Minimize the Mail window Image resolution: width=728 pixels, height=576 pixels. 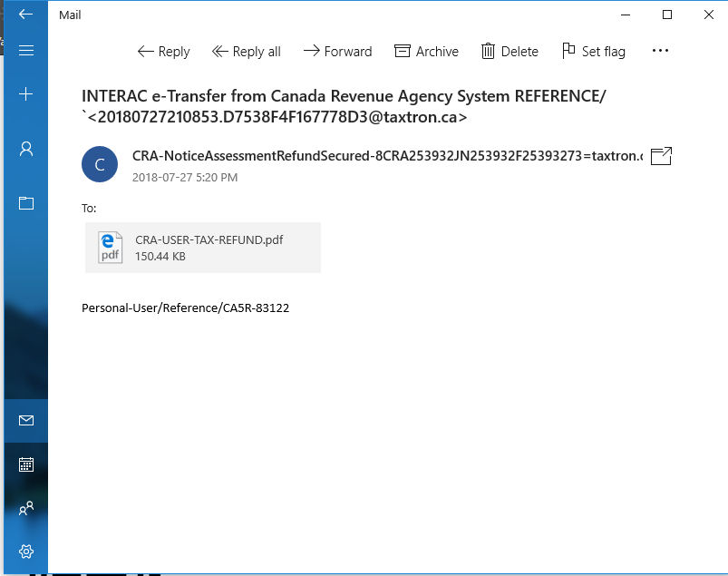coord(626,15)
